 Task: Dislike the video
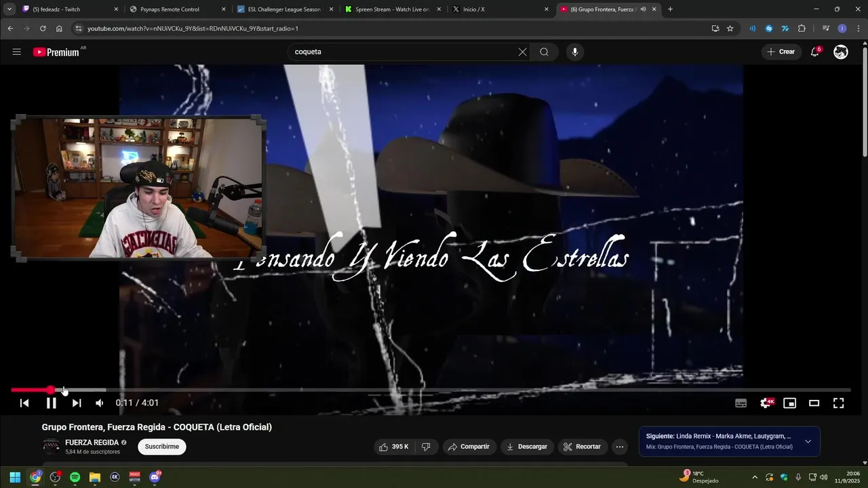(426, 447)
